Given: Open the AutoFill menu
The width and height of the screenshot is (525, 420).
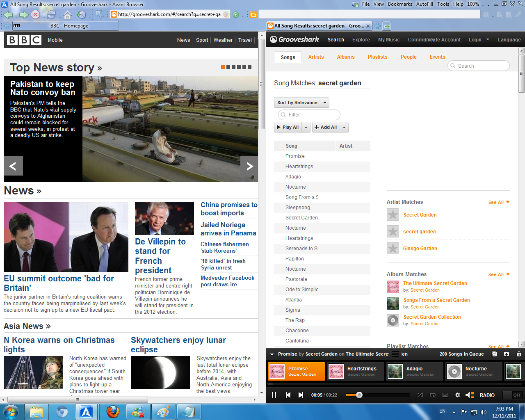Looking at the screenshot, I should coord(425,4).
